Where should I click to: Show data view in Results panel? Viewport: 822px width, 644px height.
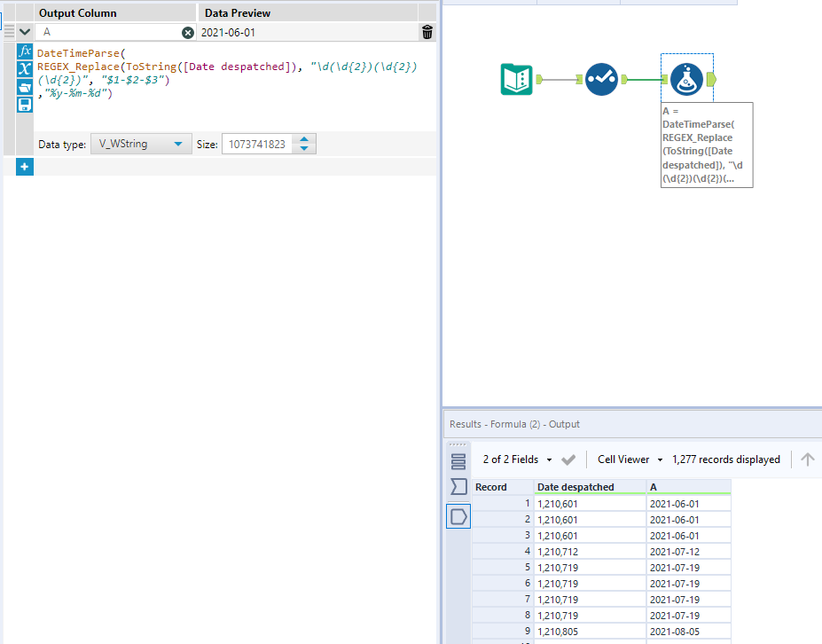click(458, 516)
